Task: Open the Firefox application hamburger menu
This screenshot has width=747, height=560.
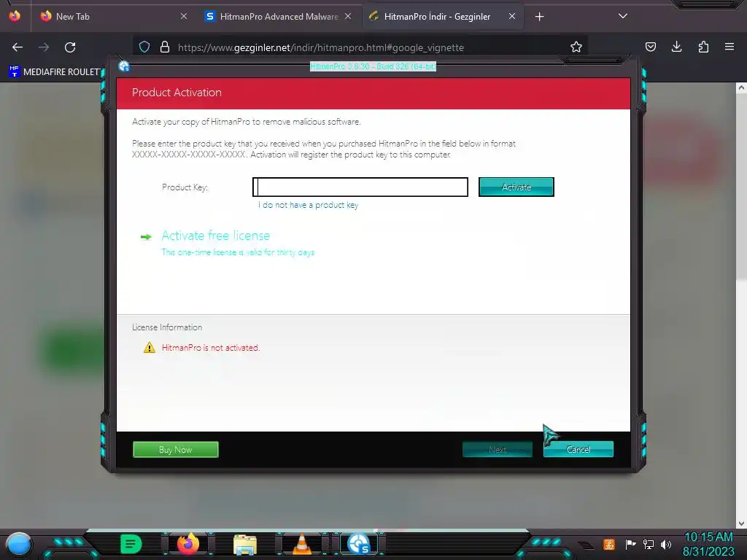Action: coord(729,47)
